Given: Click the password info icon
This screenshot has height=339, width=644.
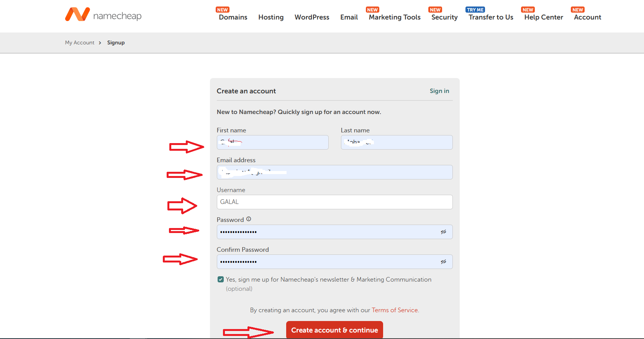Looking at the screenshot, I should (x=249, y=219).
